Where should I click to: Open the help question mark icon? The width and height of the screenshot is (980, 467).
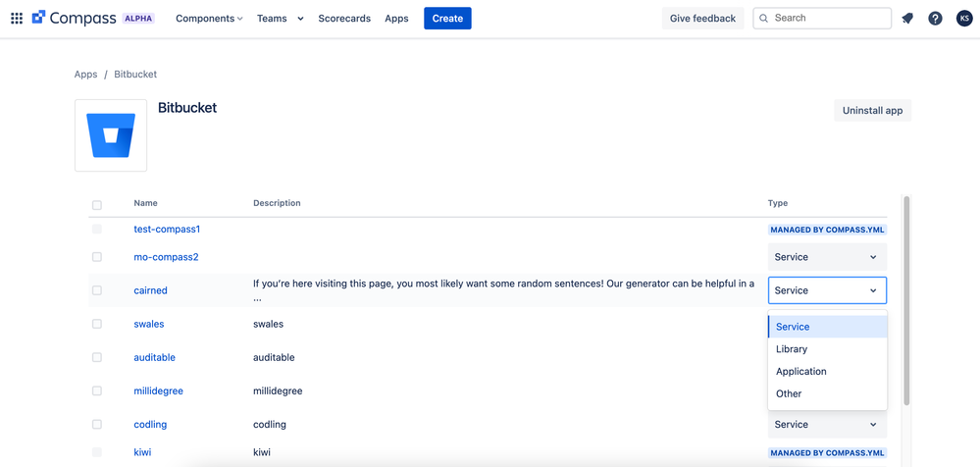tap(935, 18)
